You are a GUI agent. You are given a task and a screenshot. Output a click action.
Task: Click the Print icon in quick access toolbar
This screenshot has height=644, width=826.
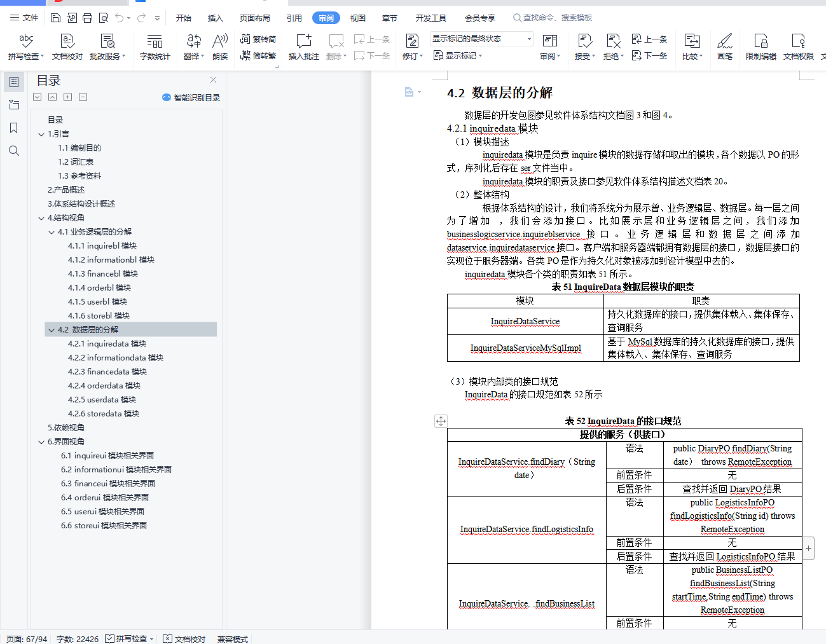pos(87,18)
